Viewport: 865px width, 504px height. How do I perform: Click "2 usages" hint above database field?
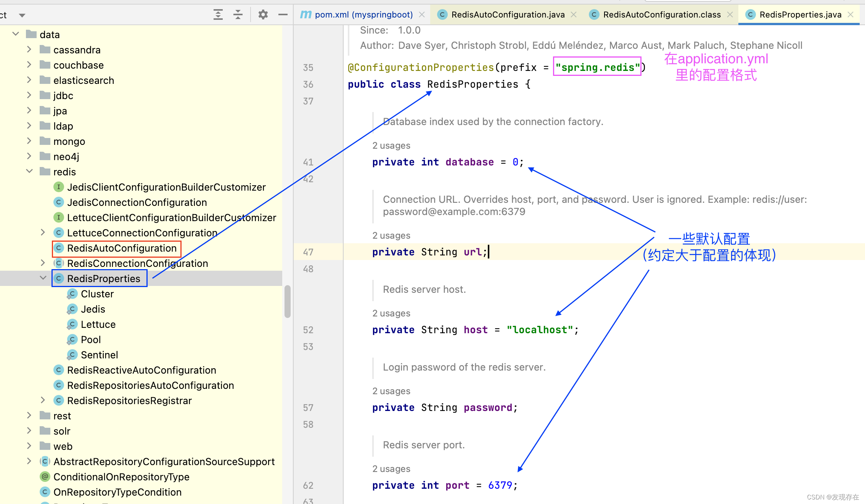click(x=391, y=146)
